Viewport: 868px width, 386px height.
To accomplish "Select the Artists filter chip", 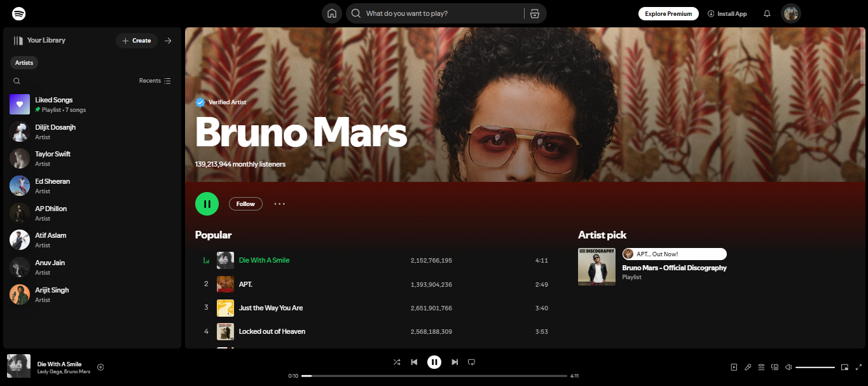I will (x=24, y=62).
